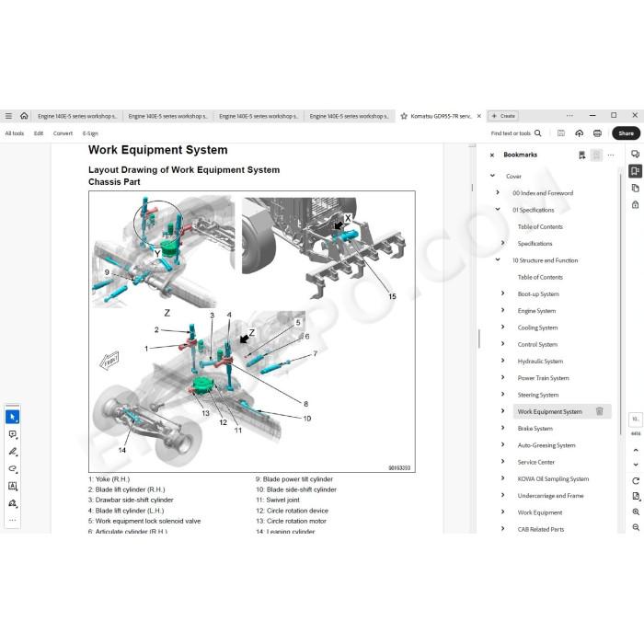Click the rotate view icon
This screenshot has height=644, width=644.
(636, 480)
